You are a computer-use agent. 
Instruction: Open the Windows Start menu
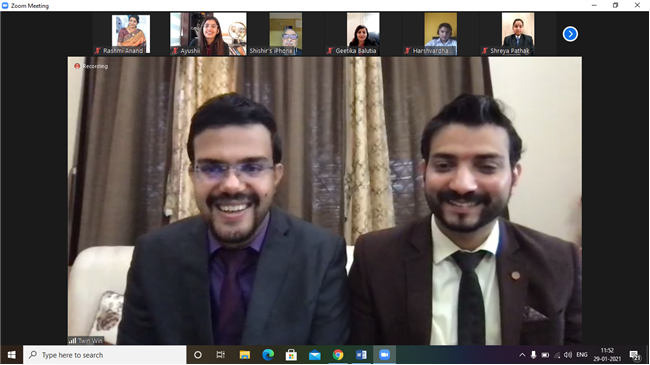tap(12, 355)
